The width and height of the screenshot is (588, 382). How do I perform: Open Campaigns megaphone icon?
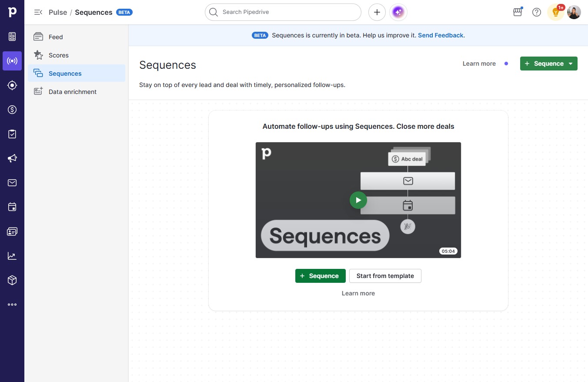point(12,158)
